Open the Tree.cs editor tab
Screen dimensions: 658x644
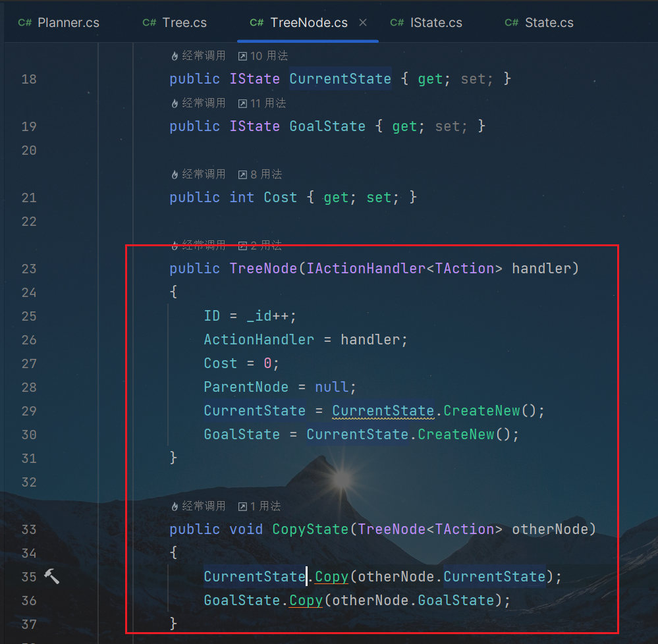175,22
